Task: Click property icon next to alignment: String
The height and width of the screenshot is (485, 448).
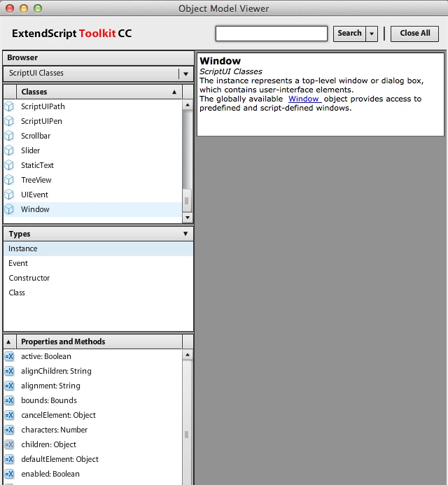Action: tap(9, 386)
